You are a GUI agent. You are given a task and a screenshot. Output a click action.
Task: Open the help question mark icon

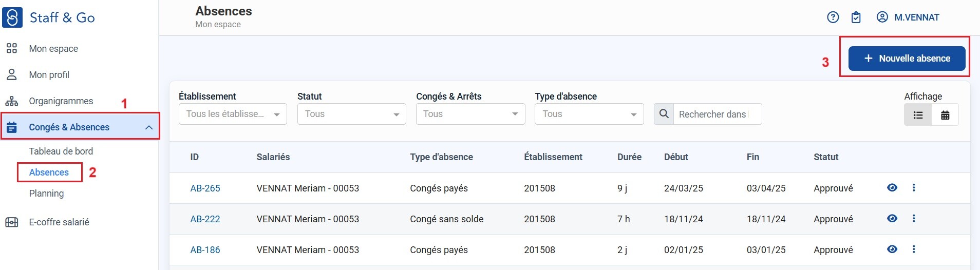(x=833, y=17)
